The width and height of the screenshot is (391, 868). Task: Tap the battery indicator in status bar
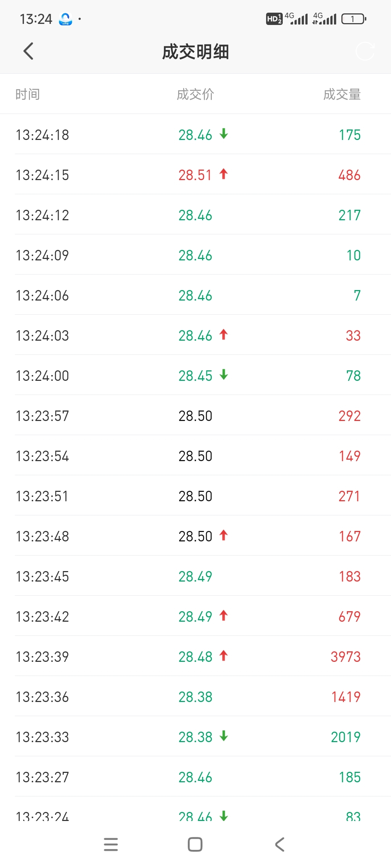354,19
